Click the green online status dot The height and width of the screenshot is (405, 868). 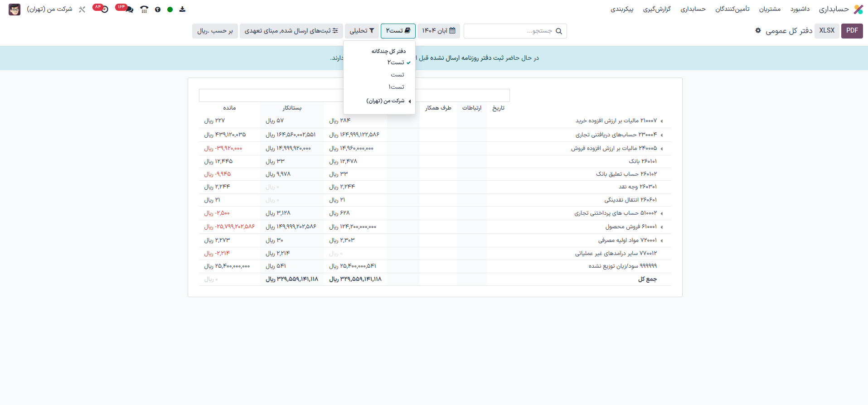pyautogui.click(x=170, y=10)
